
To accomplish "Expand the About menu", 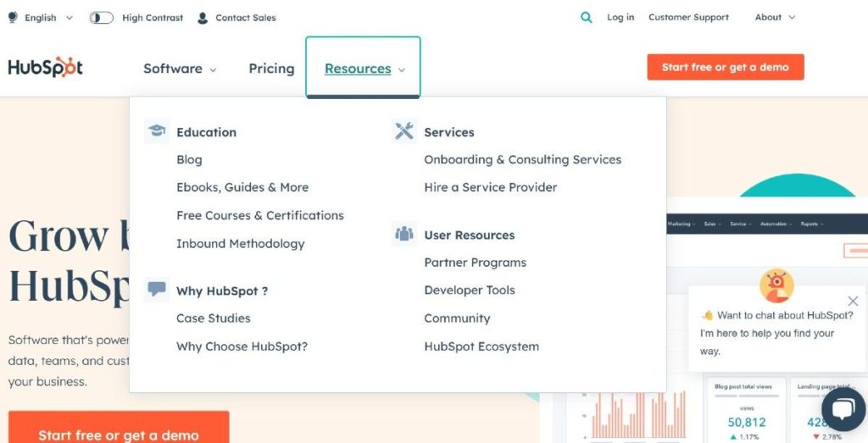I will pos(775,17).
